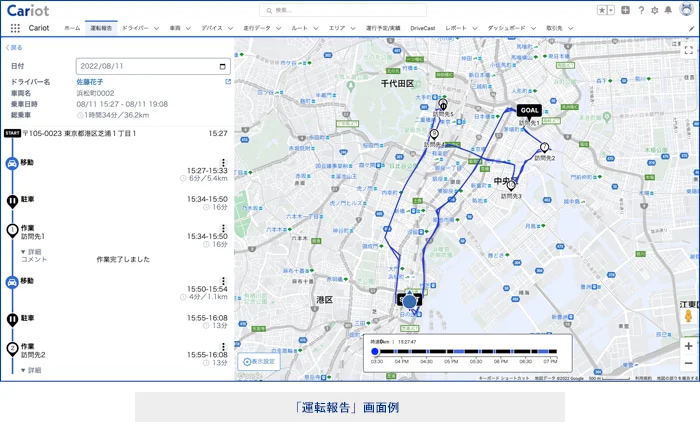Open the app launcher grid icon

[15, 28]
